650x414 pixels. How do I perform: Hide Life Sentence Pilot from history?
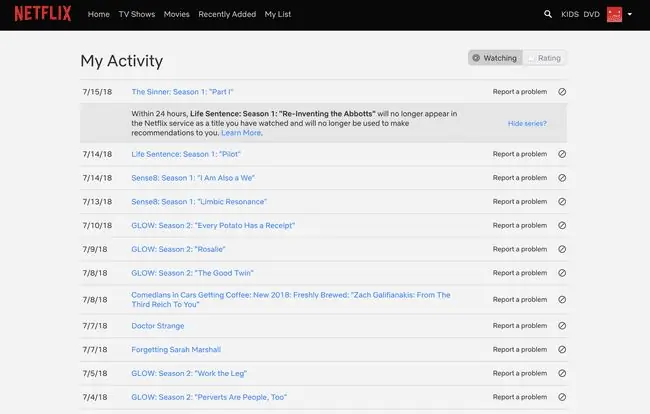562,154
